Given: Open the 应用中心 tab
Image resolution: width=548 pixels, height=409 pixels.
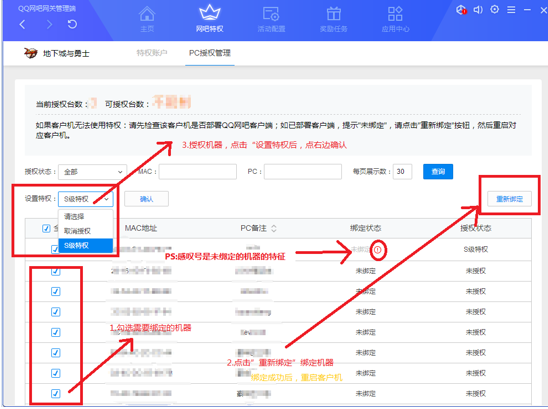Looking at the screenshot, I should pyautogui.click(x=395, y=19).
